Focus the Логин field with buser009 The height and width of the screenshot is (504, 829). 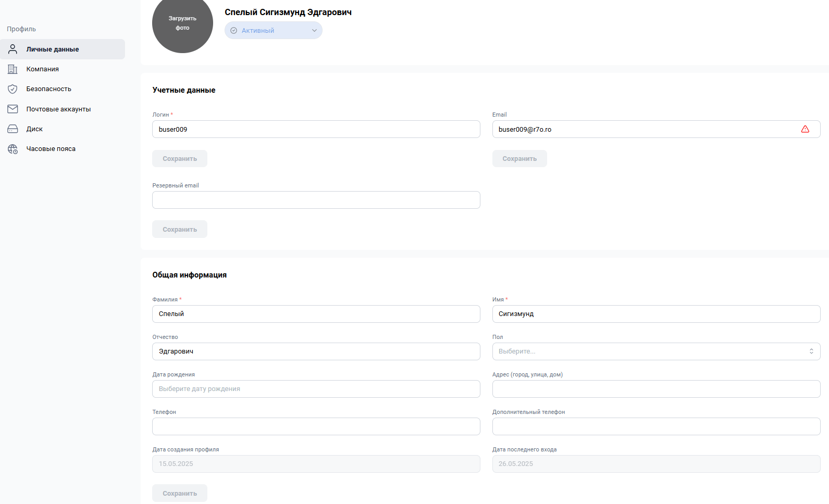click(316, 129)
